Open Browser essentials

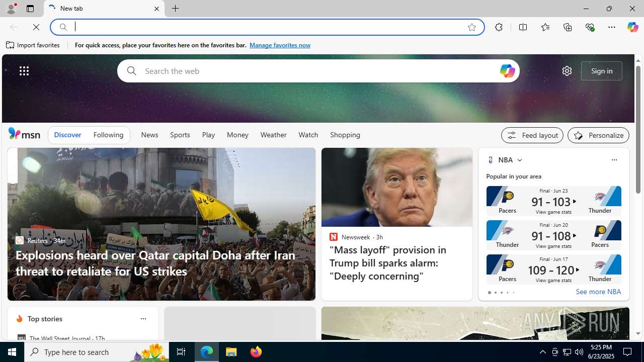(590, 27)
